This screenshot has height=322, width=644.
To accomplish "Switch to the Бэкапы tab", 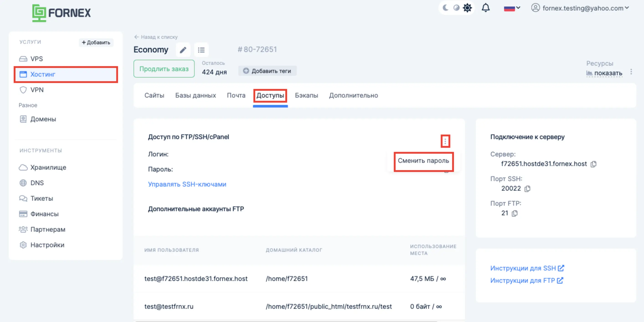I will pos(307,95).
